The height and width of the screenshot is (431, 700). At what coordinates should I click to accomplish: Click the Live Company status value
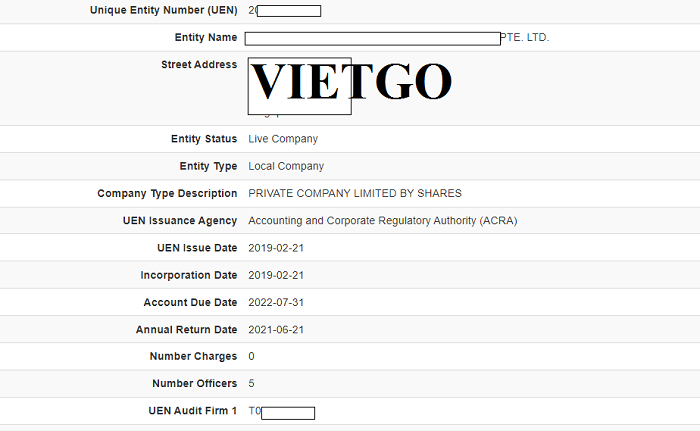tap(283, 139)
